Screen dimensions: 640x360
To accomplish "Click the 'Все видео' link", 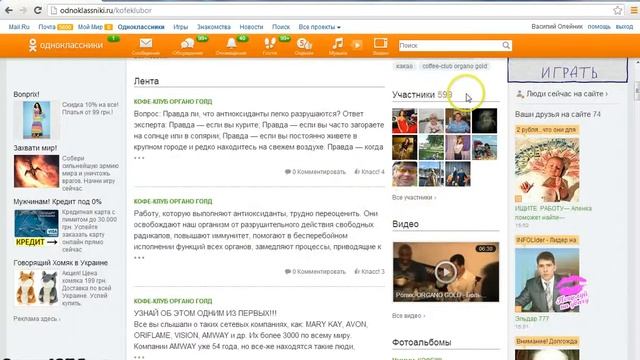I will [x=409, y=316].
